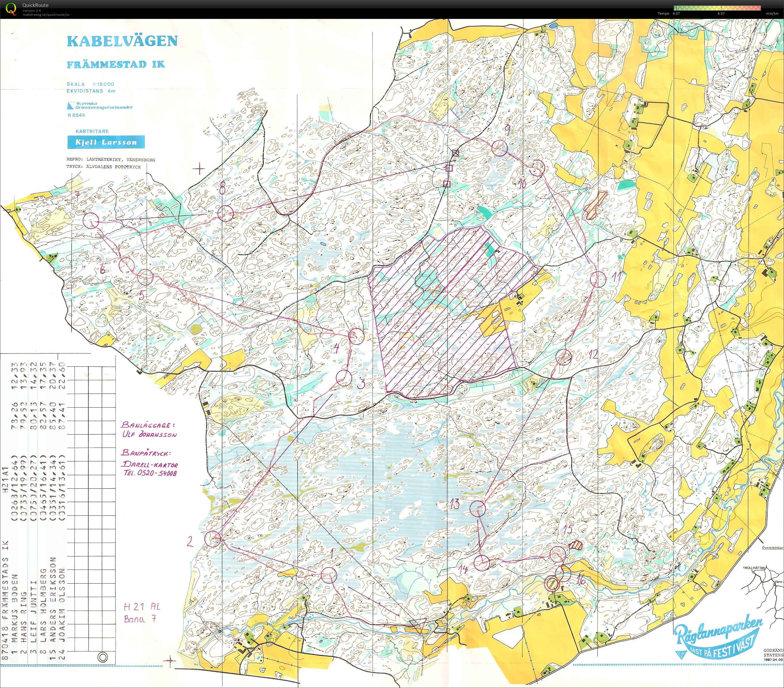This screenshot has width=784, height=688.
Task: Click the 'Banläggare:' handwritten label
Action: point(148,425)
